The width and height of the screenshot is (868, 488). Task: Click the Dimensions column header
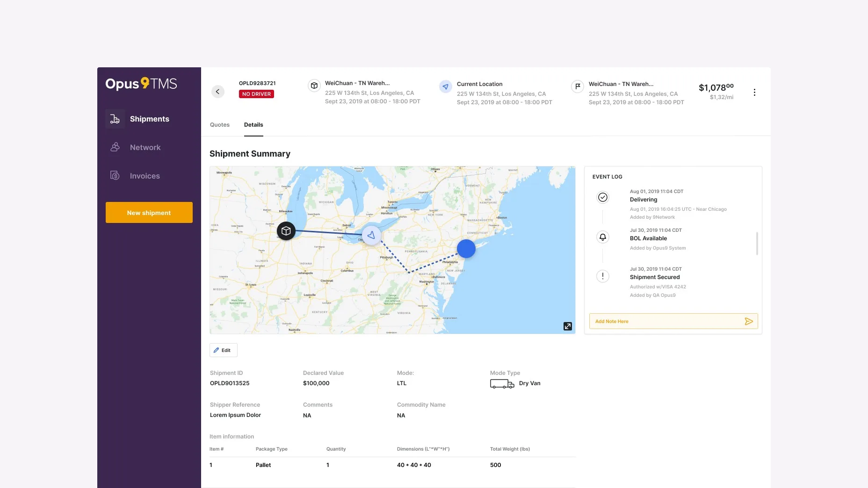tap(423, 449)
